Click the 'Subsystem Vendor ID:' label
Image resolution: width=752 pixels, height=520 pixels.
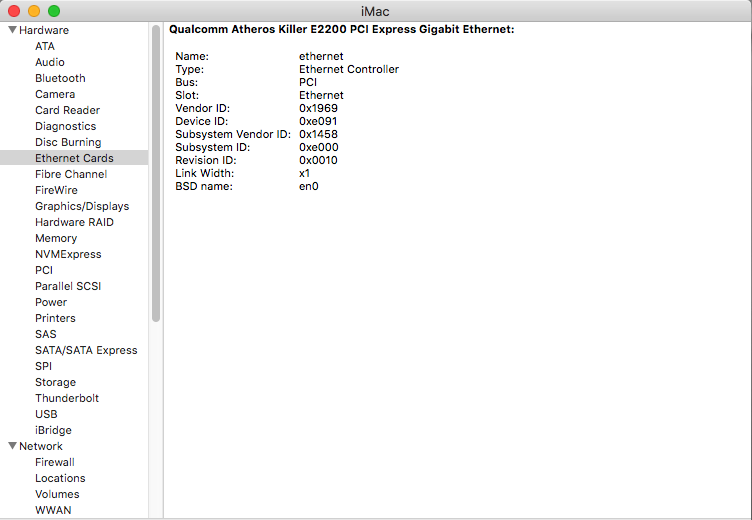click(233, 134)
